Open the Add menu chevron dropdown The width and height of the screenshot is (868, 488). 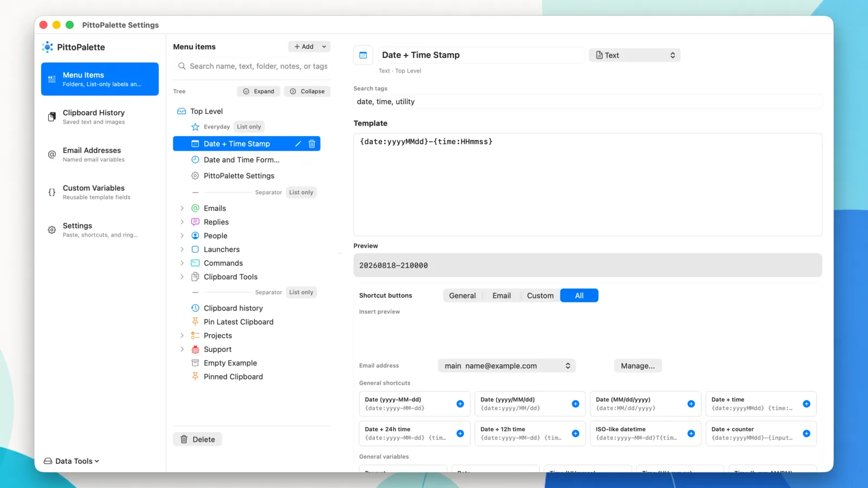coord(324,47)
